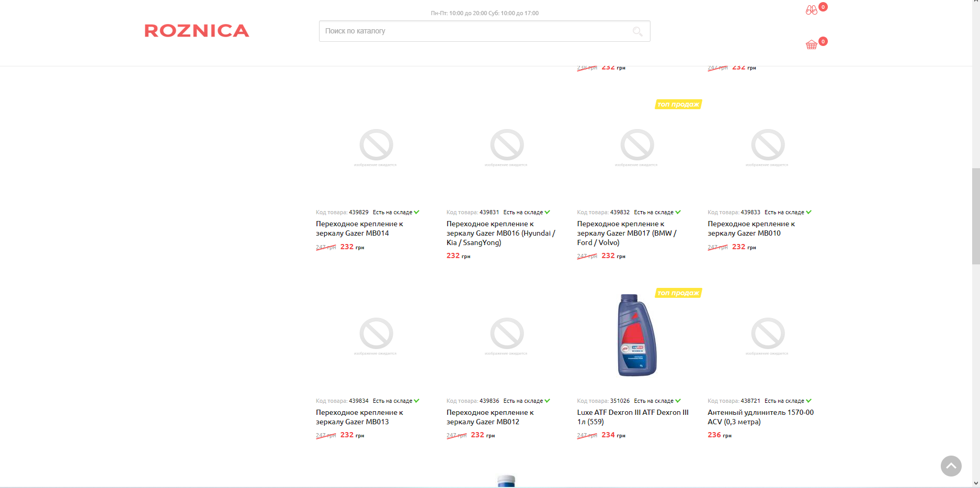This screenshot has width=980, height=488.
Task: Open antenna extender 1570-00 ACV link
Action: [x=760, y=417]
